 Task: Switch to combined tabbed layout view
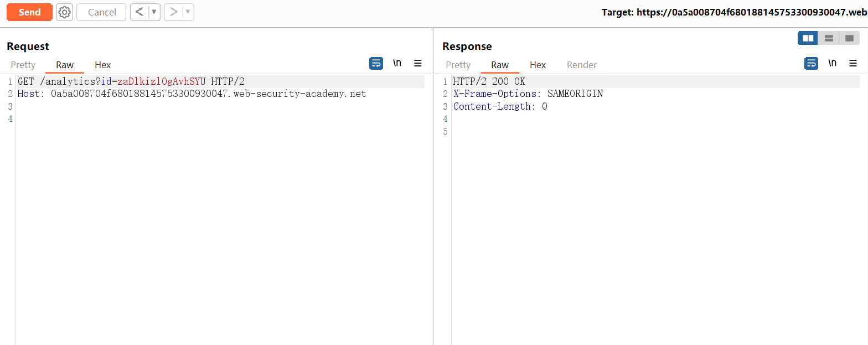(x=849, y=38)
